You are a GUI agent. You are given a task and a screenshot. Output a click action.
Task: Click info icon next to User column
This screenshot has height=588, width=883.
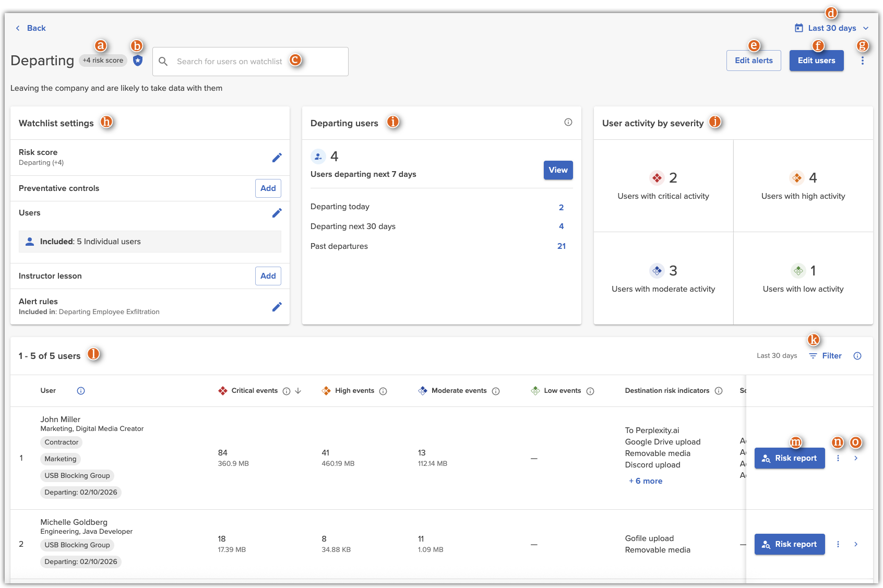click(81, 391)
